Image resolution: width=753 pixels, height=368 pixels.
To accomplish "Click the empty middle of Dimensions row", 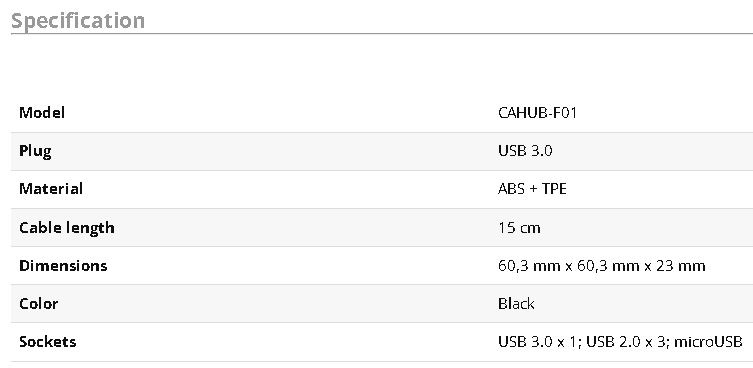I will [303, 266].
